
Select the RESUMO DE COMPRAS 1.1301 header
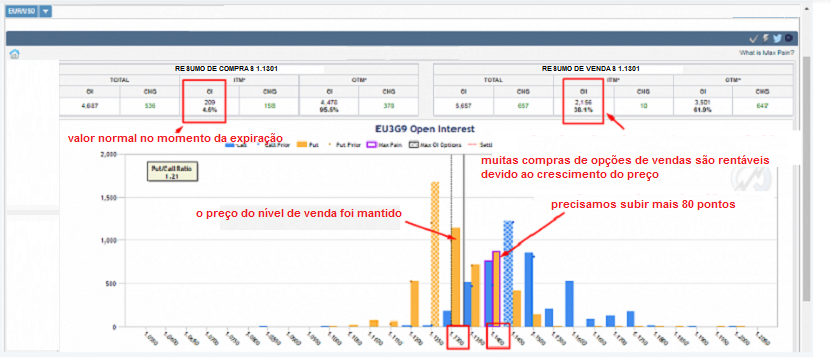tap(226, 69)
